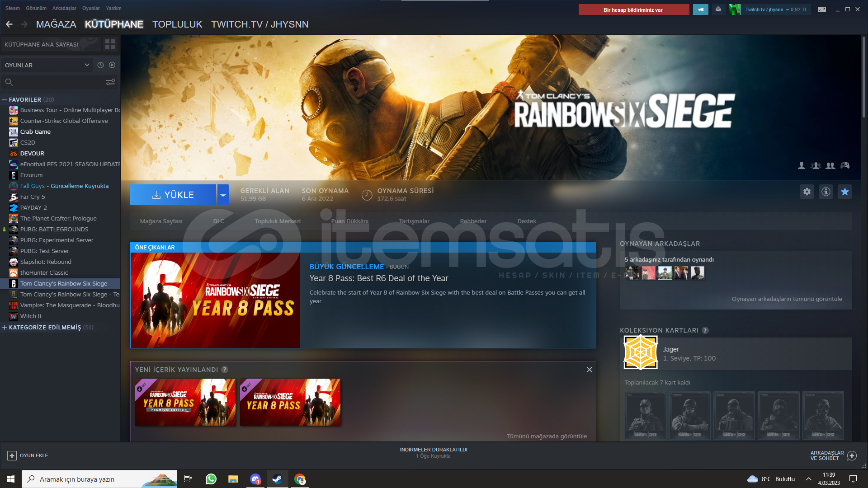Open the Topluluk navigation tab
The width and height of the screenshot is (868, 488).
point(177,24)
